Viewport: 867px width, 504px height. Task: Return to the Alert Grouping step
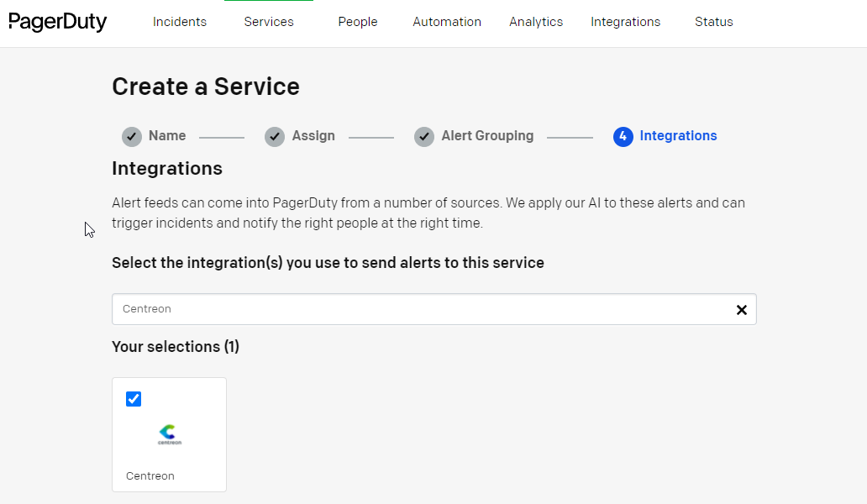[x=487, y=136]
